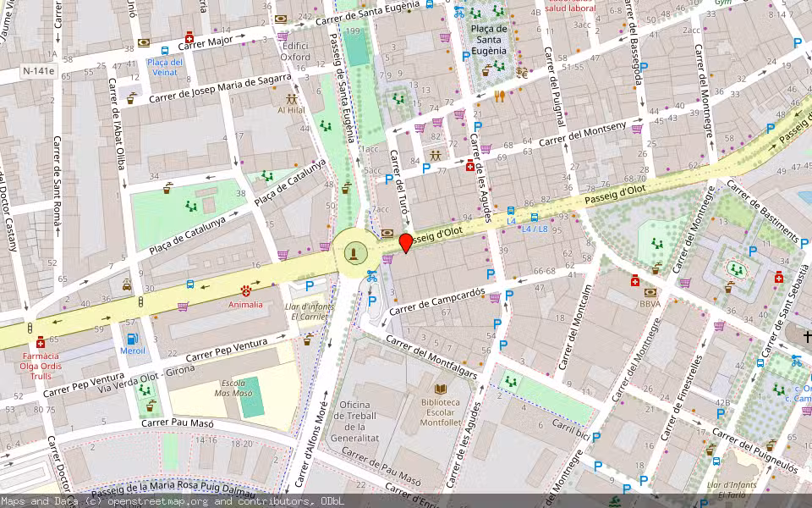Click the Oficina de Treball de la Generalitat label
Screen dimensions: 812x508
354,422
